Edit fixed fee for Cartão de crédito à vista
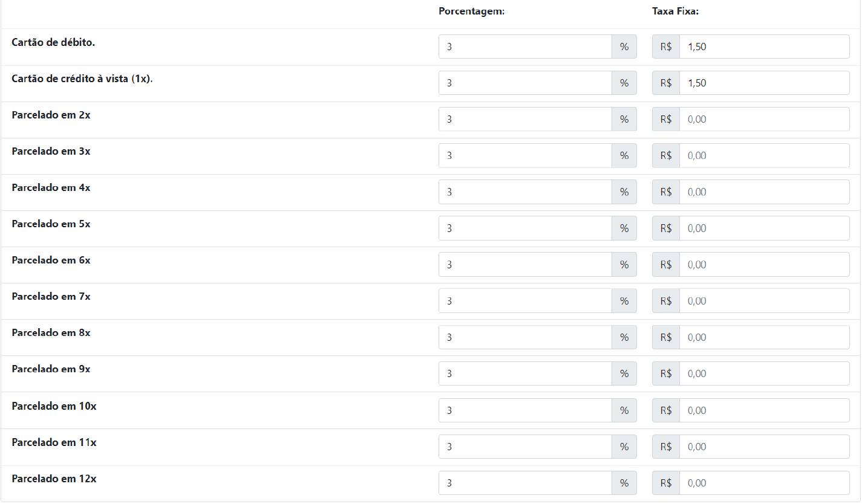862x504 pixels. click(764, 83)
